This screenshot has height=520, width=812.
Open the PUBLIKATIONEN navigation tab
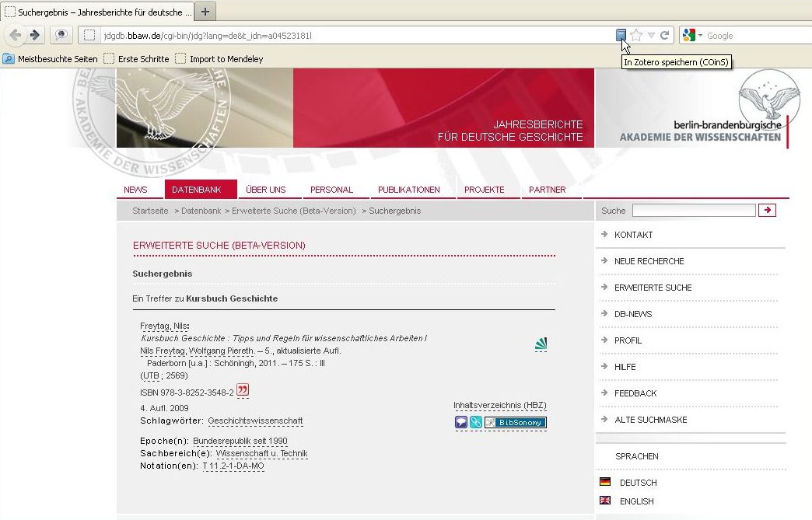[409, 190]
